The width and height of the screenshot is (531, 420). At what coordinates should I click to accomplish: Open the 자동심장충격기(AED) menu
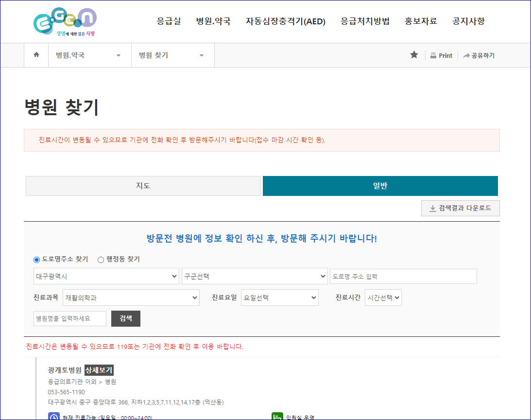tap(286, 21)
